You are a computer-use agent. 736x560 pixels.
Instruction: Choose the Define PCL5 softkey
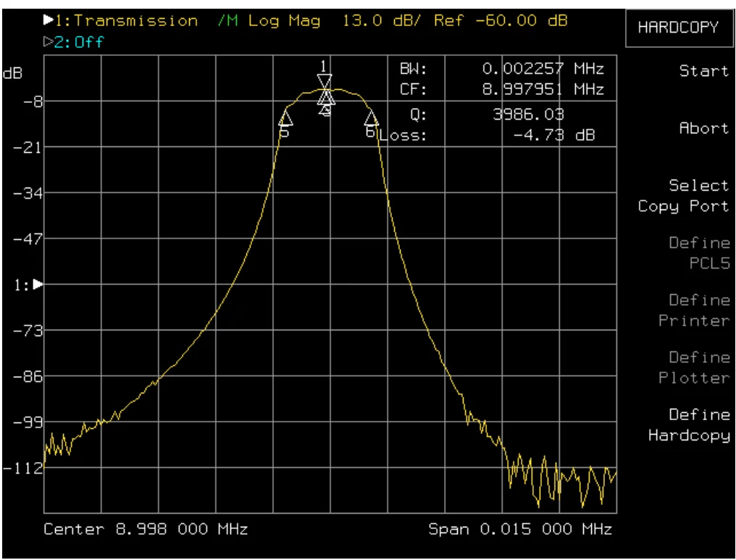[699, 253]
